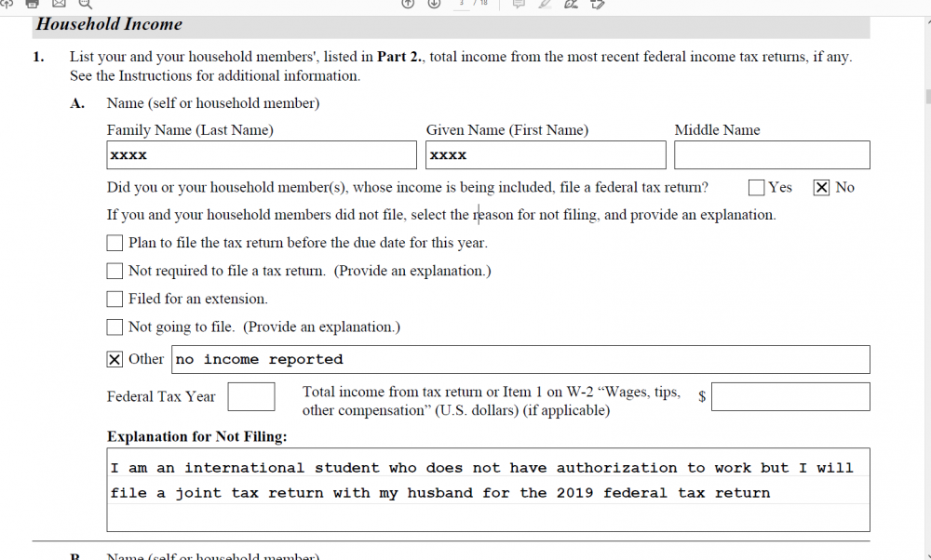Open the fill and sign pen tool
The image size is (931, 560).
[571, 4]
